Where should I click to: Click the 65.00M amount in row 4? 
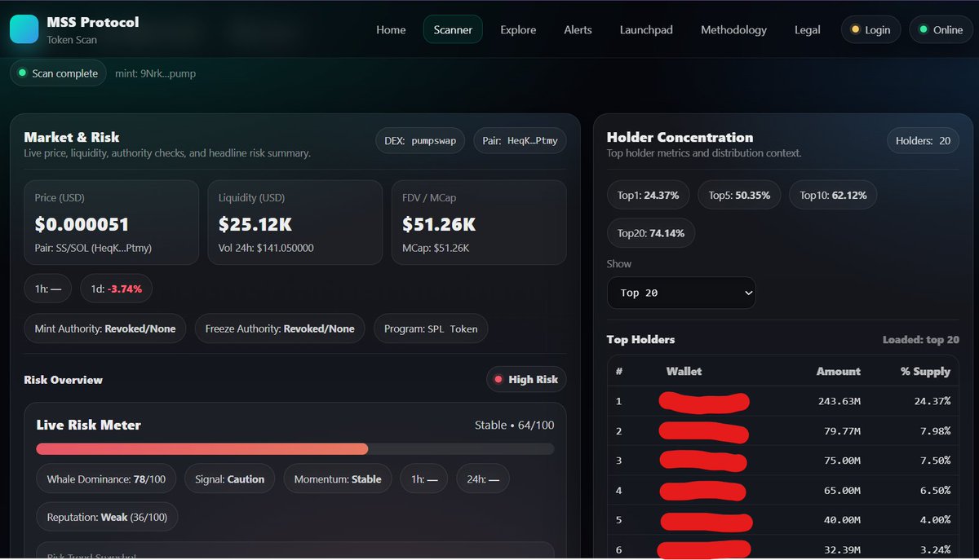(843, 490)
